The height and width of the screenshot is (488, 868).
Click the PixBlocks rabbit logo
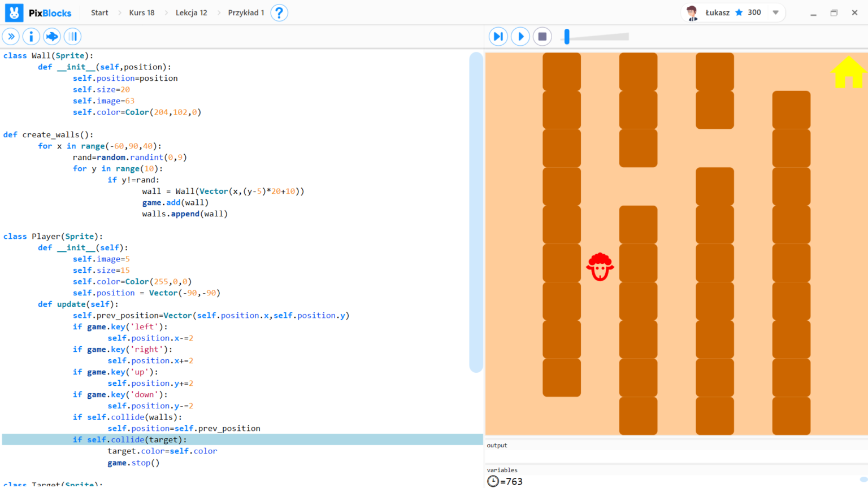pos(14,12)
